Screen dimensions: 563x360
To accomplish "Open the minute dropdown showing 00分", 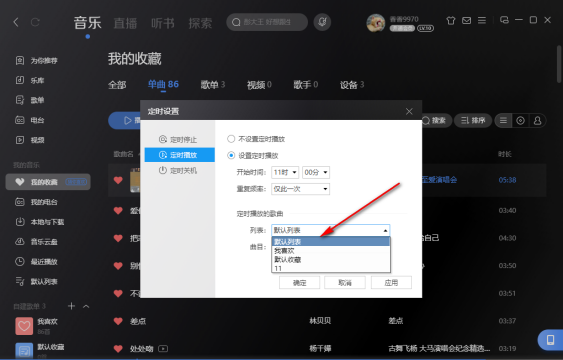I will (316, 172).
